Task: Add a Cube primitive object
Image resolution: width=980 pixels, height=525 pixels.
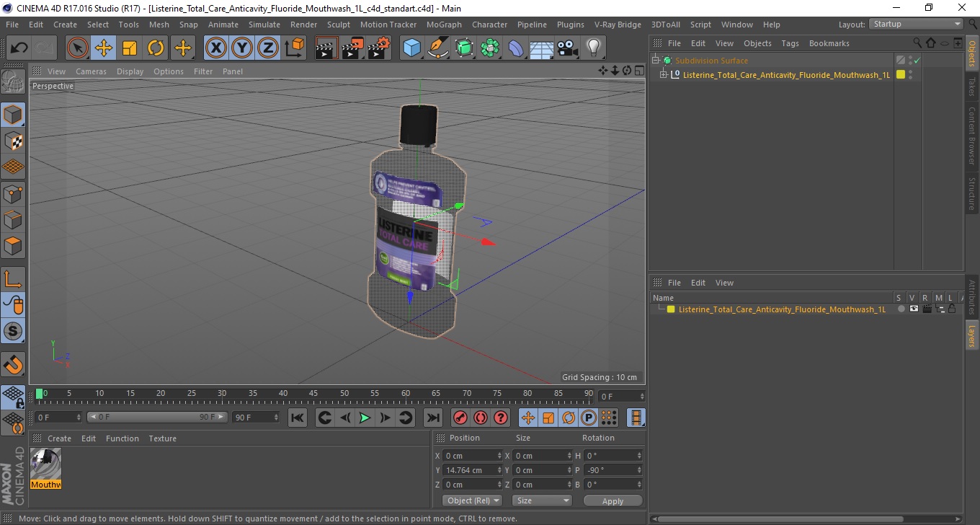Action: pos(411,48)
